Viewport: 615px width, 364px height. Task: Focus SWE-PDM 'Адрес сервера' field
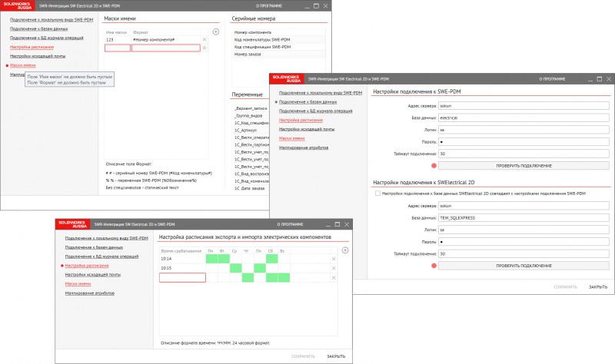point(524,106)
